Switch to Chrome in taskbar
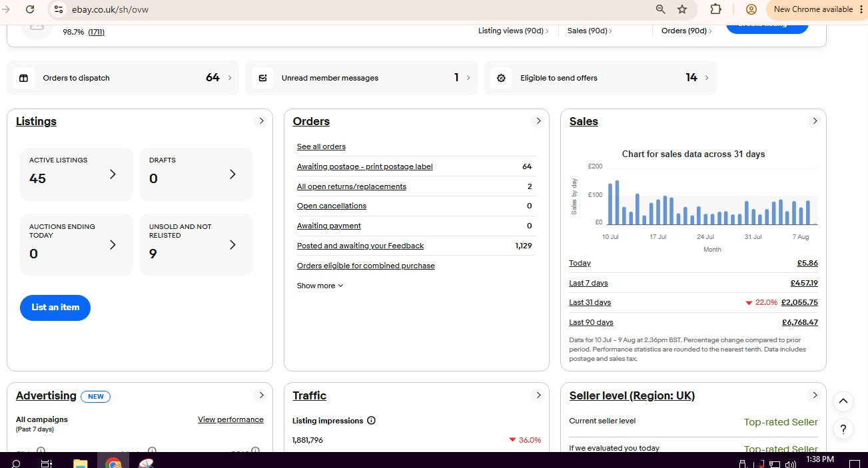Image resolution: width=868 pixels, height=468 pixels. 113,462
